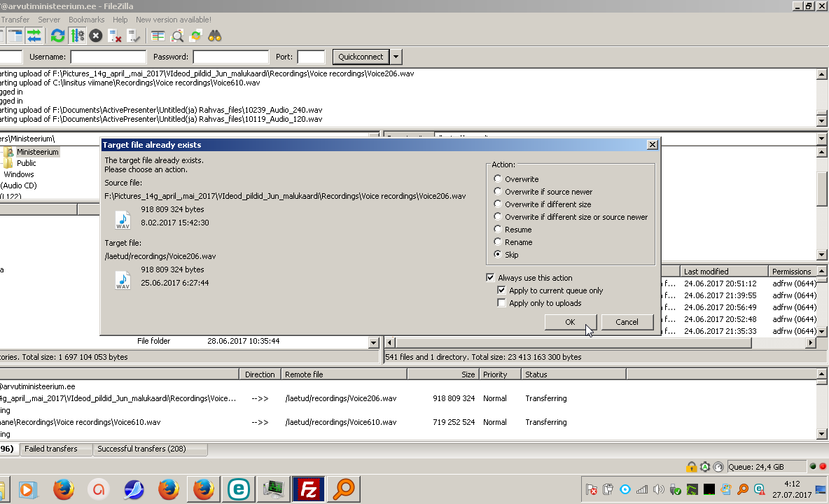The height and width of the screenshot is (504, 829).
Task: Uncheck Always use this action
Action: click(491, 278)
